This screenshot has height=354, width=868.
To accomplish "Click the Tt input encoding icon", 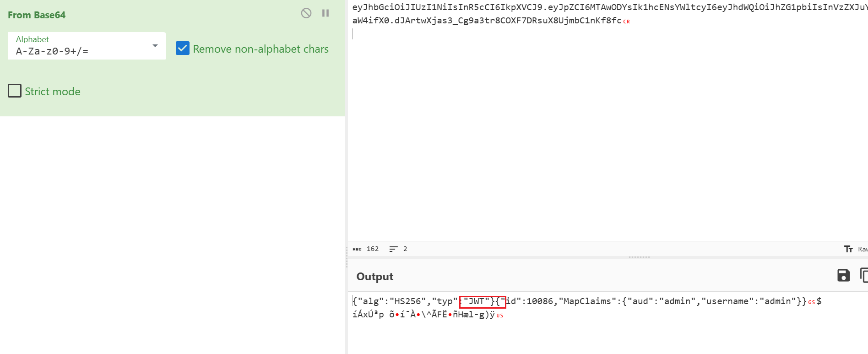I will 848,249.
